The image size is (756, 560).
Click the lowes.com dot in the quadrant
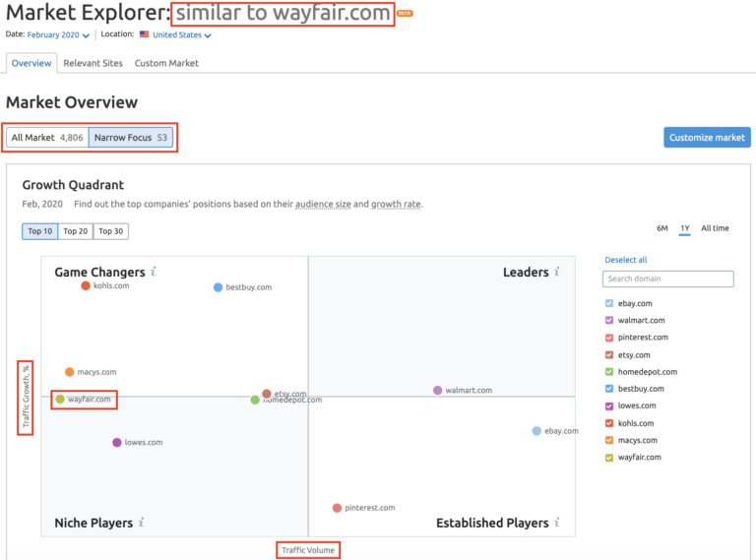point(117,443)
